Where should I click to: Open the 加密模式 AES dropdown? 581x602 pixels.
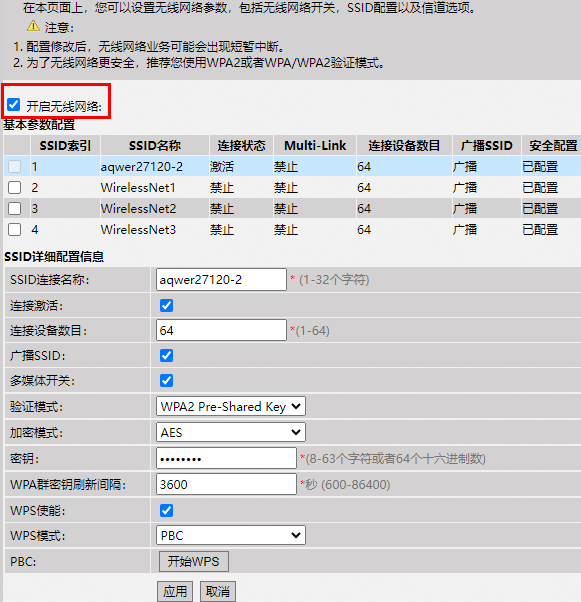pyautogui.click(x=231, y=432)
